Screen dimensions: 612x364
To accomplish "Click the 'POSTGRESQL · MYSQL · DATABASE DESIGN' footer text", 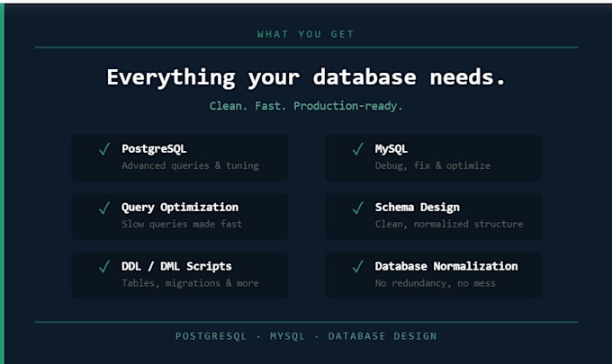I will point(306,336).
